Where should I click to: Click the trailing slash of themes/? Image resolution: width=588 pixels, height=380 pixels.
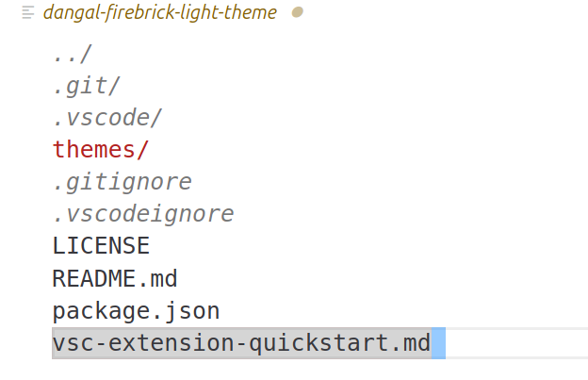143,150
